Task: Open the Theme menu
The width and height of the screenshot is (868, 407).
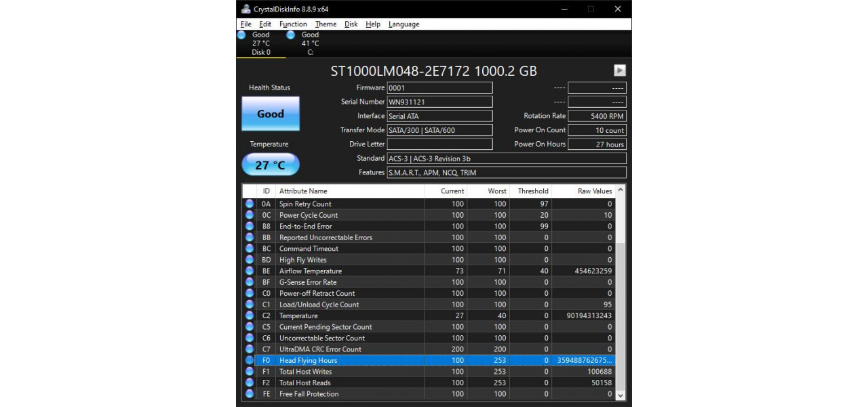Action: pyautogui.click(x=325, y=24)
